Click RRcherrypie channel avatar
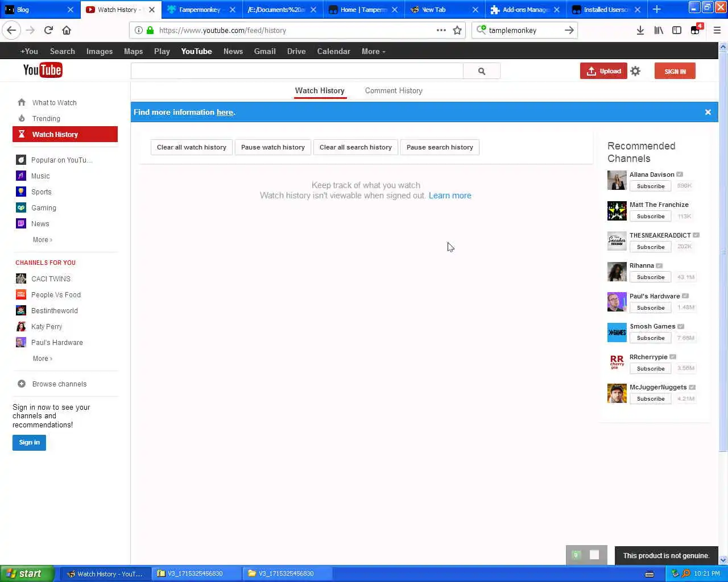This screenshot has width=728, height=582. click(x=617, y=363)
